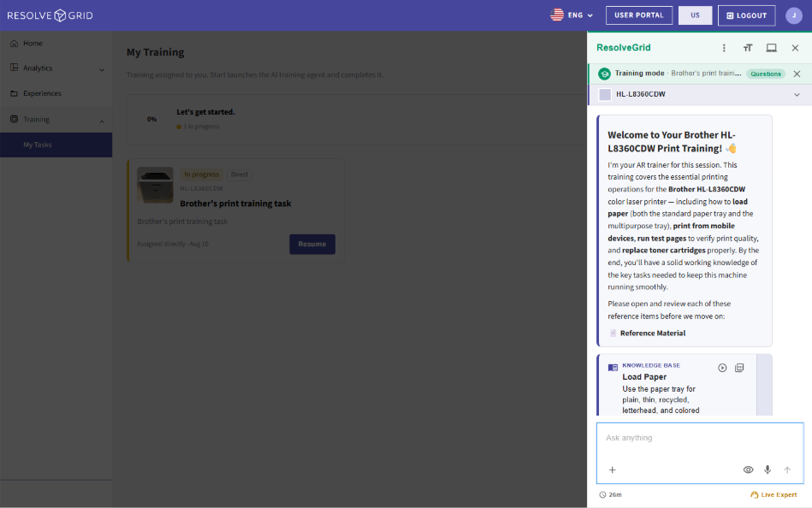The width and height of the screenshot is (812, 508).
Task: Click the My Training heading
Action: click(x=156, y=52)
